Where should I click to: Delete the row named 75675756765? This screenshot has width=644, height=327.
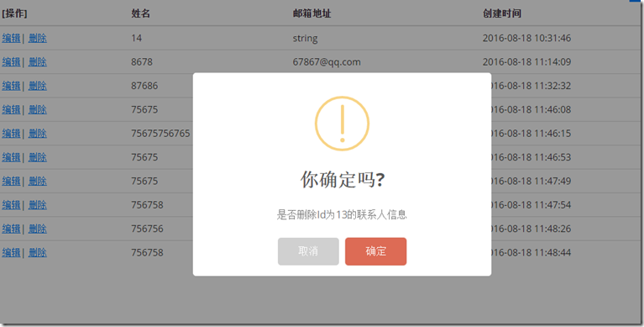(x=38, y=134)
